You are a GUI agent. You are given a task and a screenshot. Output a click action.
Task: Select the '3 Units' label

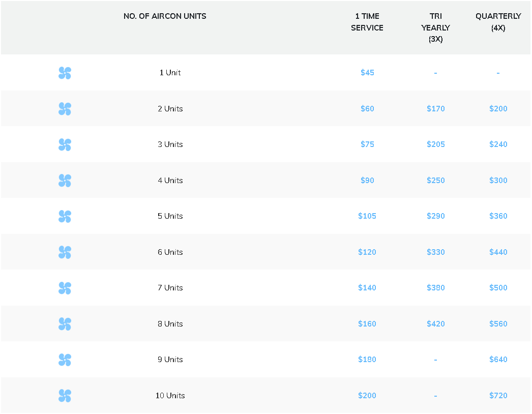click(x=170, y=144)
